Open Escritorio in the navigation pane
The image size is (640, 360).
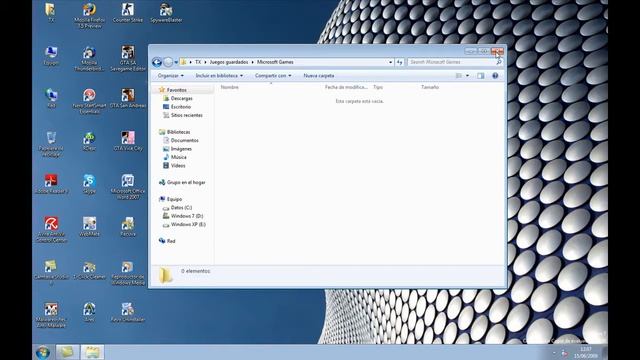pyautogui.click(x=181, y=107)
